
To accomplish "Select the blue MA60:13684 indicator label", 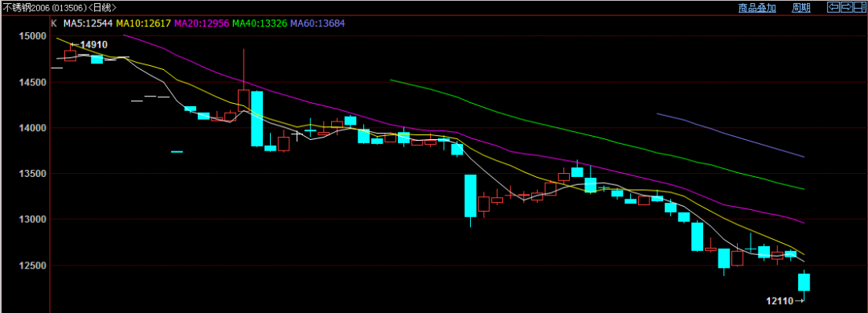I will (x=317, y=23).
